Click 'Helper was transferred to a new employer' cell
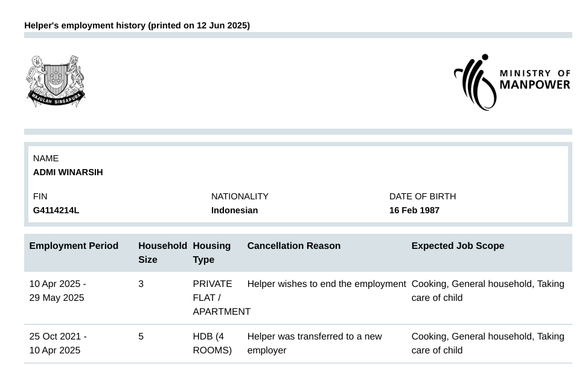This screenshot has width=588, height=383. coord(315,343)
